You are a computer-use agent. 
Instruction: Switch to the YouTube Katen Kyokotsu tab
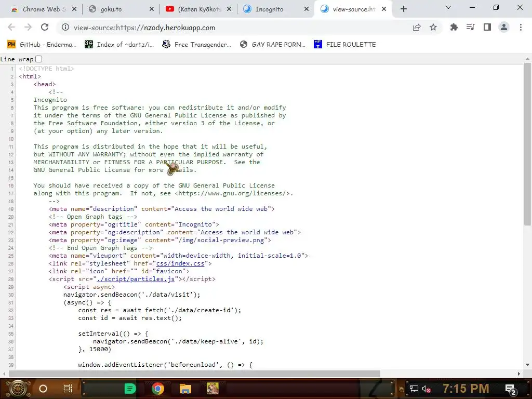[198, 9]
